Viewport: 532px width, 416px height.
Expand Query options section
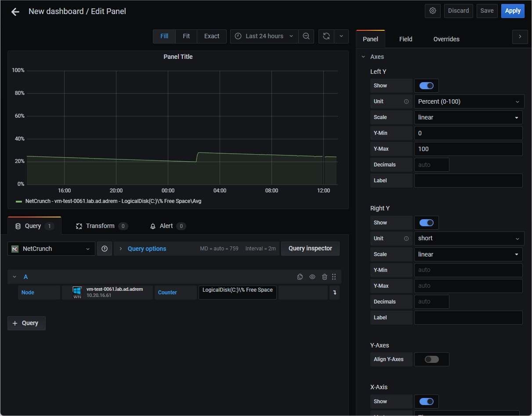(147, 249)
